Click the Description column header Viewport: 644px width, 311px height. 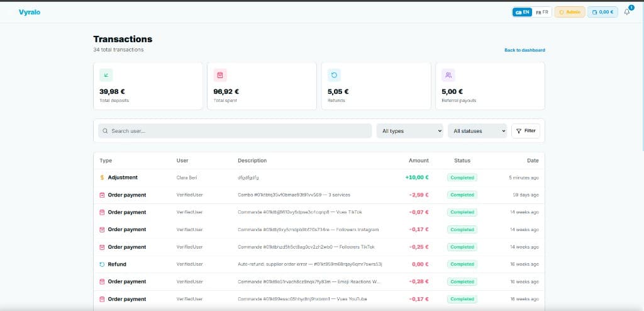(x=252, y=161)
